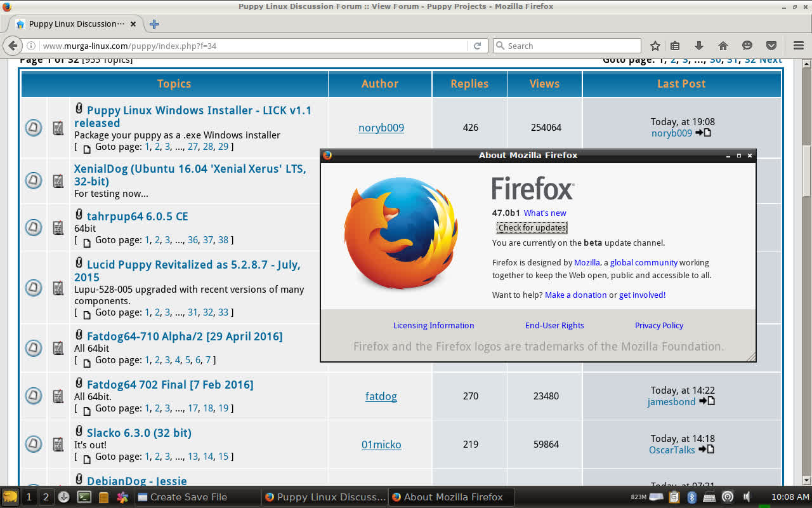Click the clipboard manager tray icon

pos(674,497)
